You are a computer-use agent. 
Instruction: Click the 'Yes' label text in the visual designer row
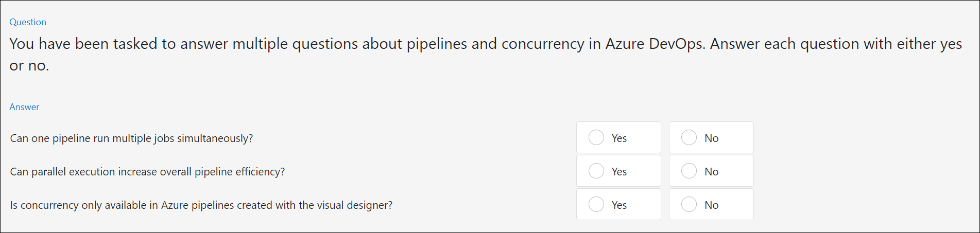(619, 205)
